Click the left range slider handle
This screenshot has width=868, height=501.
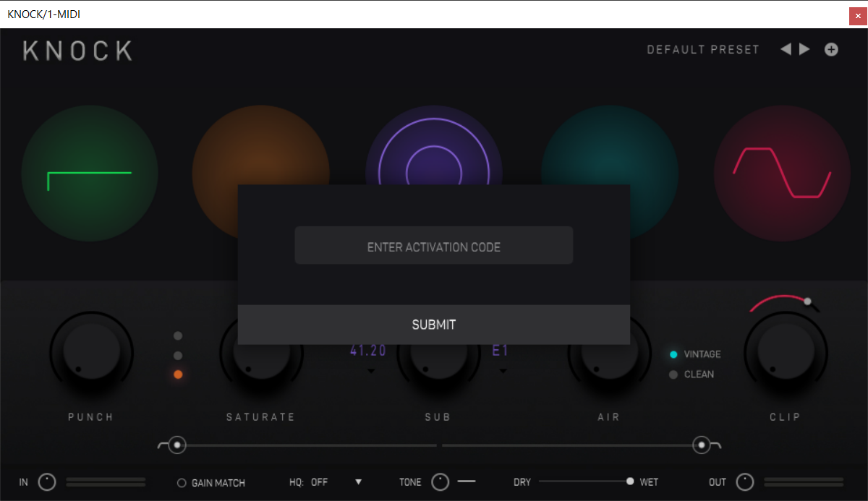pyautogui.click(x=176, y=445)
